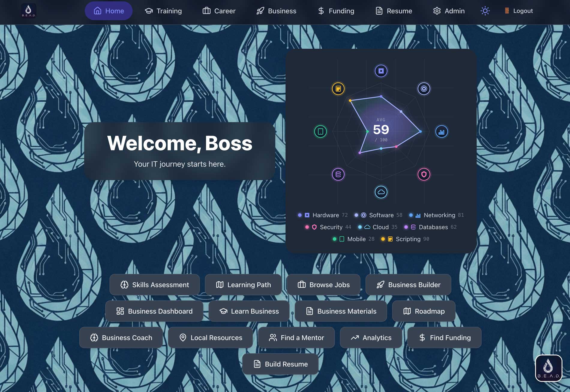Click the Security shield icon on radar chart
Image resolution: width=570 pixels, height=392 pixels.
pyautogui.click(x=424, y=174)
